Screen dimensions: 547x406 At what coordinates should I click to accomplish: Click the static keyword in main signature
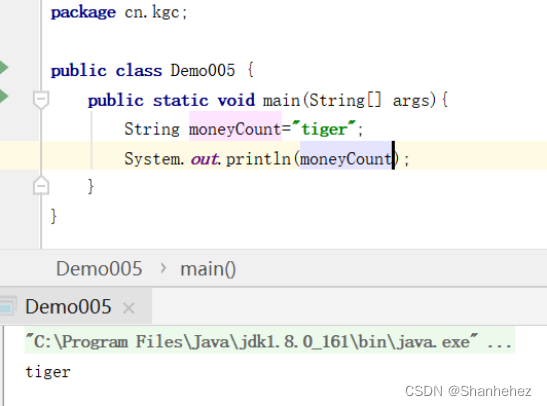click(181, 100)
